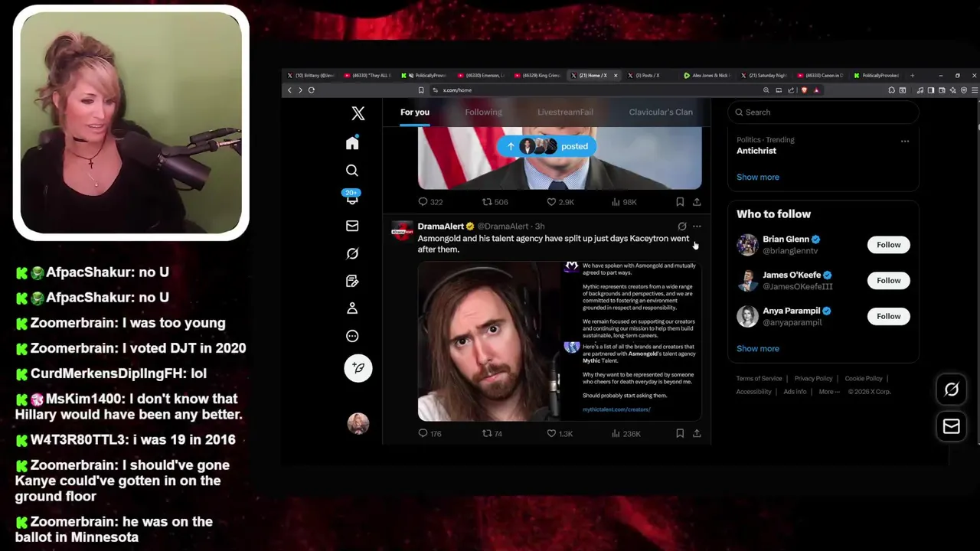Viewport: 980px width, 551px height.
Task: Show more Who to follow suggestions
Action: pyautogui.click(x=758, y=348)
